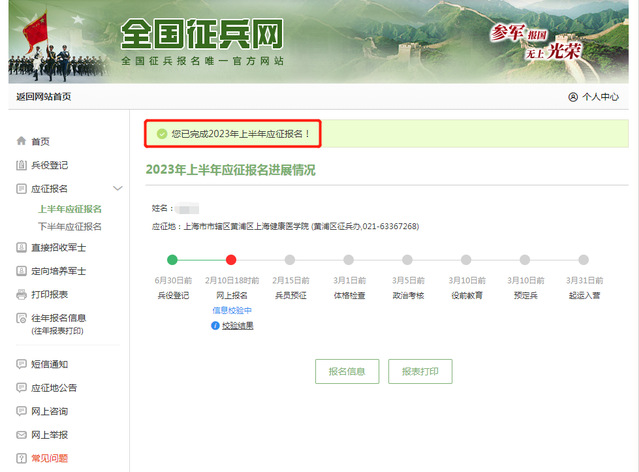The image size is (639, 472).
Task: Click the home icon beside 首页
Action: (21, 141)
